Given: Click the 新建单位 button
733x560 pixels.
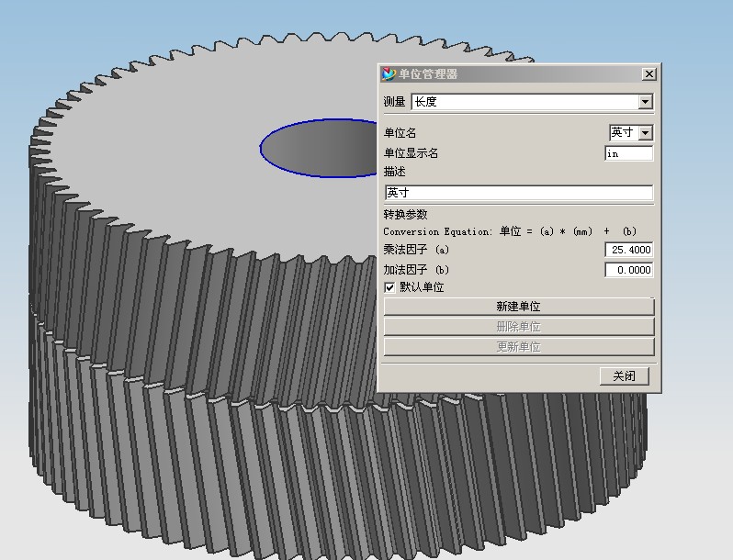Looking at the screenshot, I should (519, 307).
